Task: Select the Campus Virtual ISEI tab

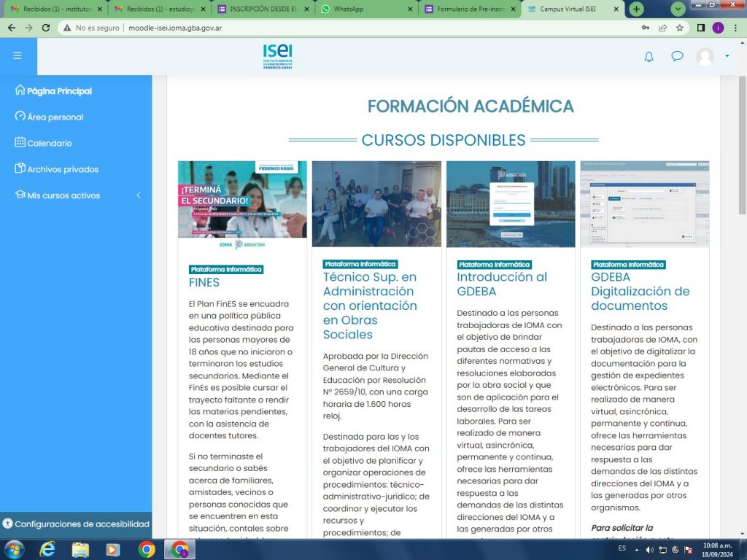Action: coord(569,9)
